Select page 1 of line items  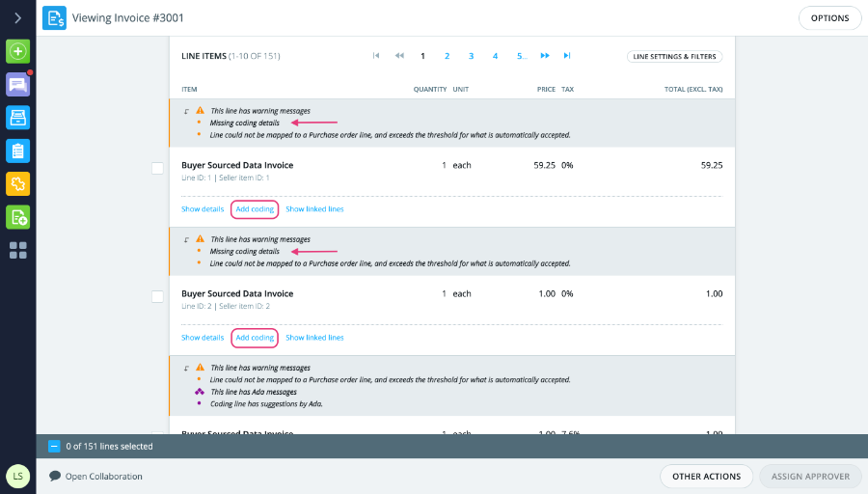pos(423,56)
